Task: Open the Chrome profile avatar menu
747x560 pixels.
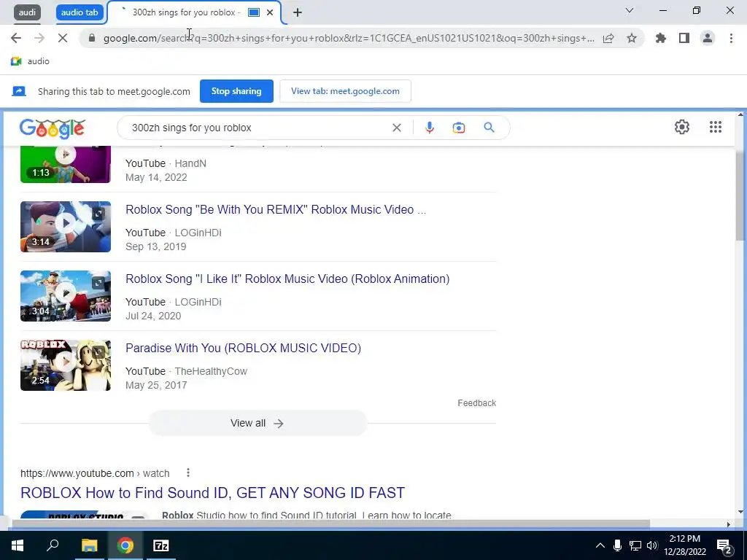Action: [x=708, y=38]
